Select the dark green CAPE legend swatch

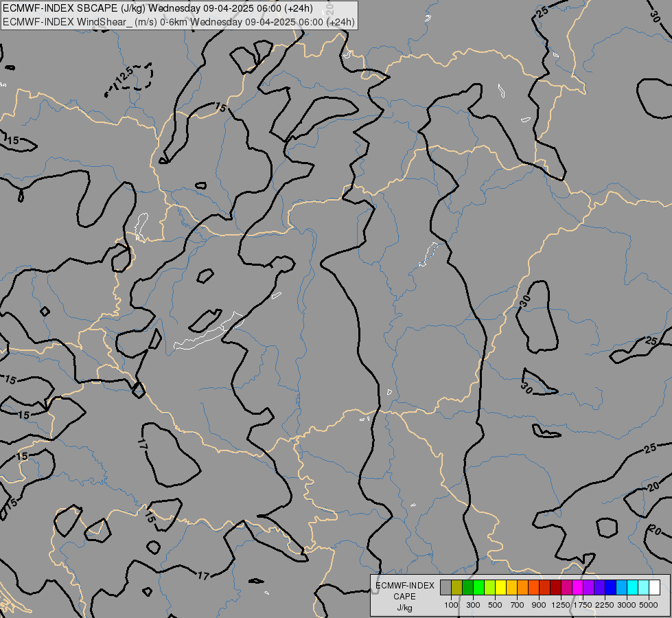[x=467, y=588]
